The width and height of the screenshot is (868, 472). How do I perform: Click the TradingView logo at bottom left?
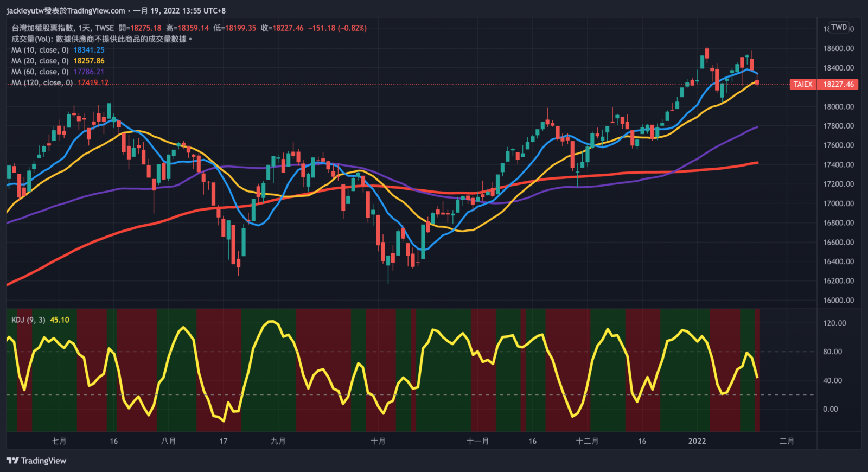36,461
